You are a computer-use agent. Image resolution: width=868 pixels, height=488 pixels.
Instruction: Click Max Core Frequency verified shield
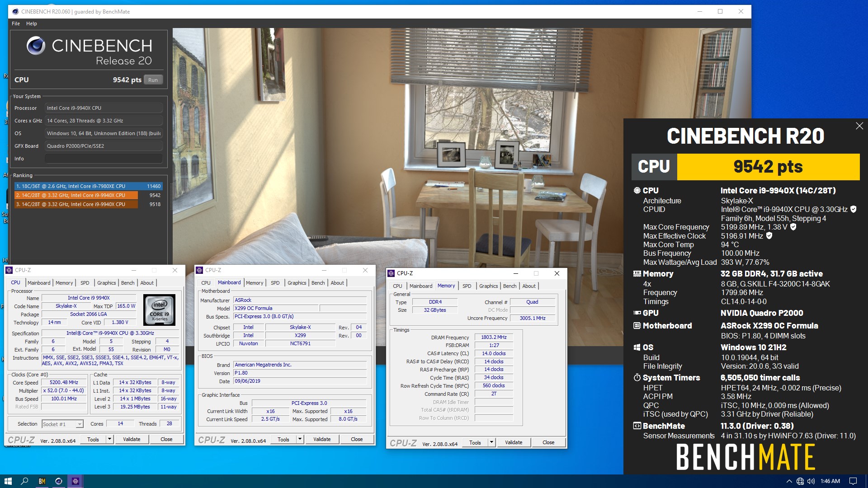click(x=793, y=227)
